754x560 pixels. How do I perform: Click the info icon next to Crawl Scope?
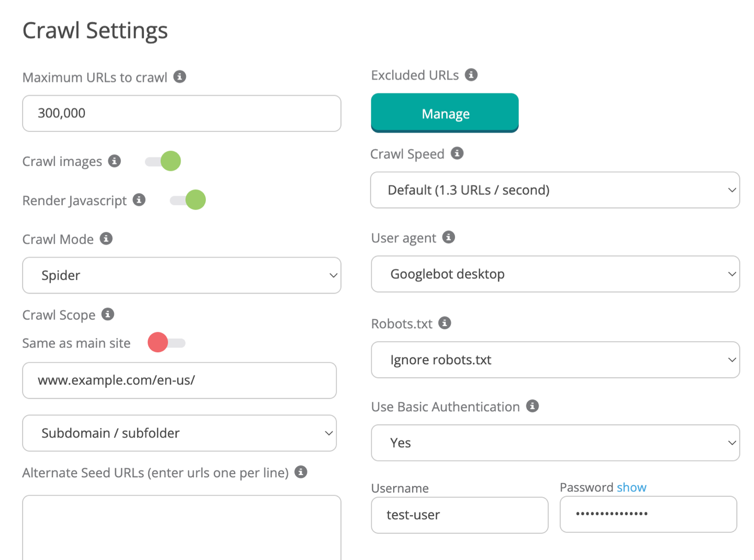point(107,314)
